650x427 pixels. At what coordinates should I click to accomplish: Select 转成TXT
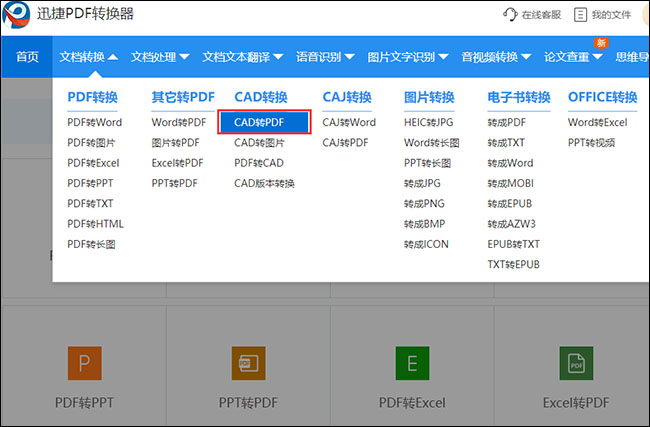506,143
